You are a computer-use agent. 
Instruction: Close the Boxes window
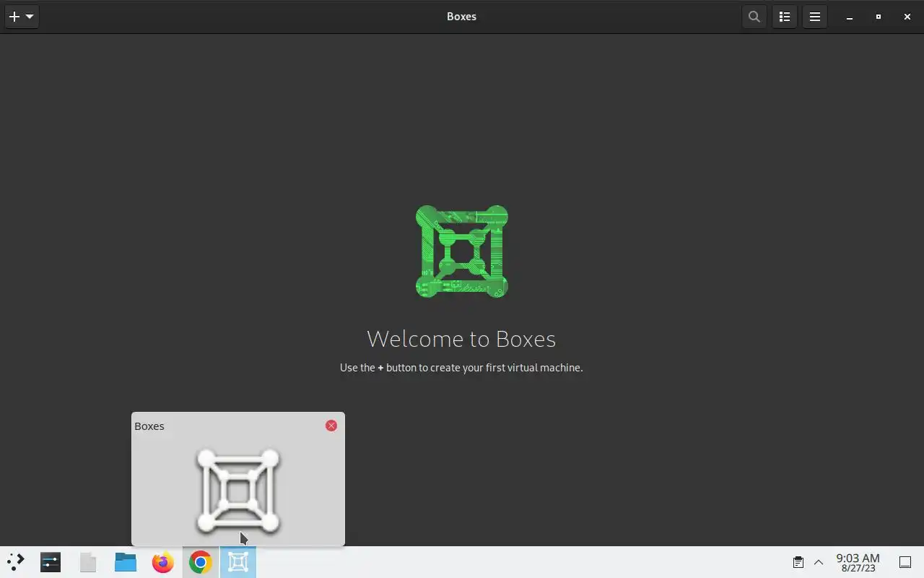[x=907, y=17]
